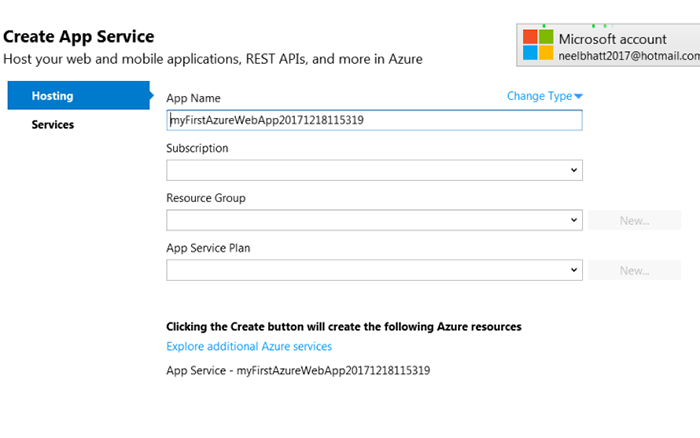Click New button beside Resource Group
The image size is (700, 438).
coord(634,220)
